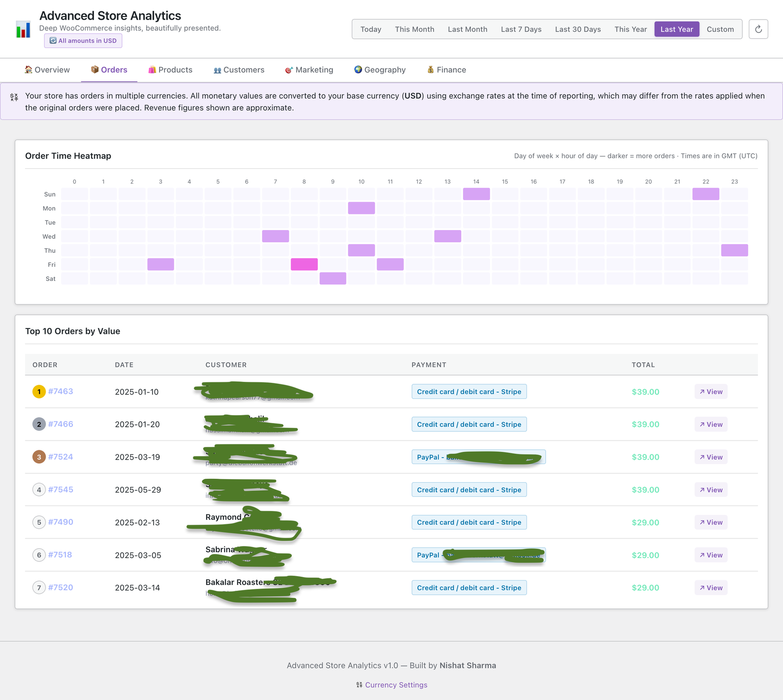The image size is (783, 700).
Task: Click the date 2025-02-13
Action: click(x=137, y=522)
